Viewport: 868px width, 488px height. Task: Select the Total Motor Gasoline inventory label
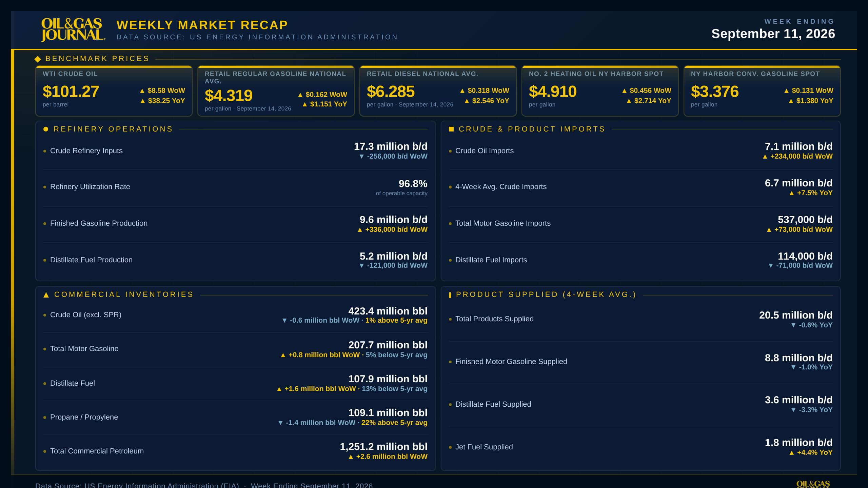84,349
